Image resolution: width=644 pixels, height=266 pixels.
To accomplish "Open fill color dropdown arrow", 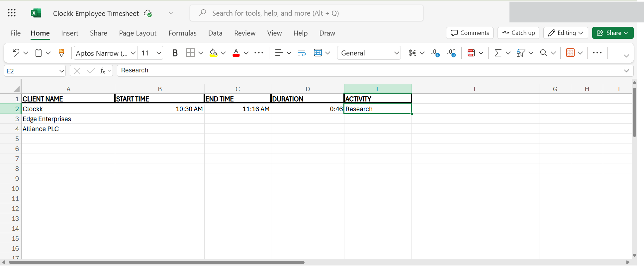I will click(x=223, y=53).
